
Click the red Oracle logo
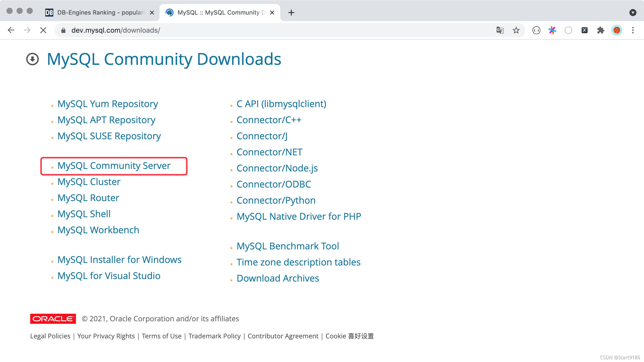(53, 319)
